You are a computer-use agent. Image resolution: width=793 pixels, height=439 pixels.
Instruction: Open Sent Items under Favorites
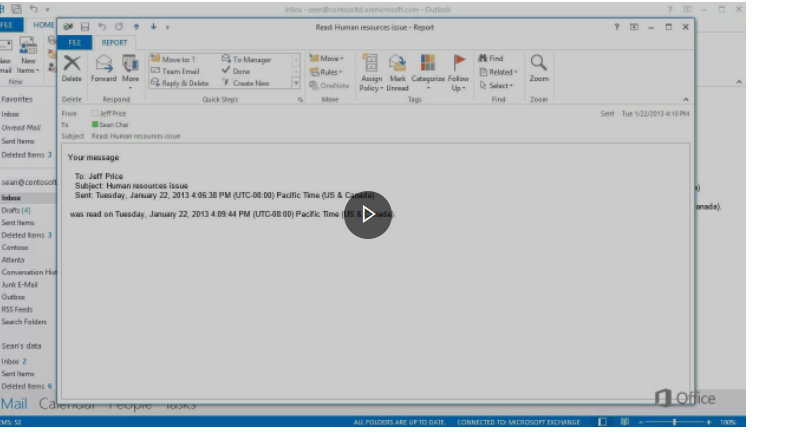click(x=18, y=141)
